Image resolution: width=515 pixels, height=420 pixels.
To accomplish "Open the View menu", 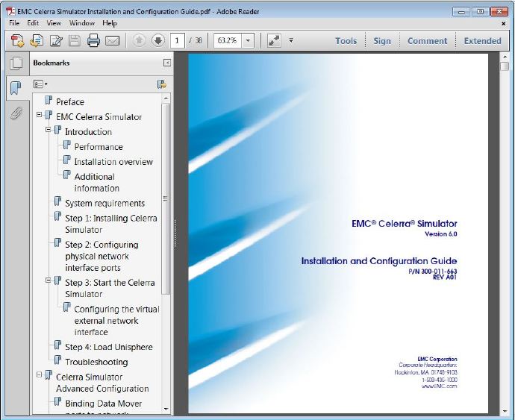I will (54, 23).
